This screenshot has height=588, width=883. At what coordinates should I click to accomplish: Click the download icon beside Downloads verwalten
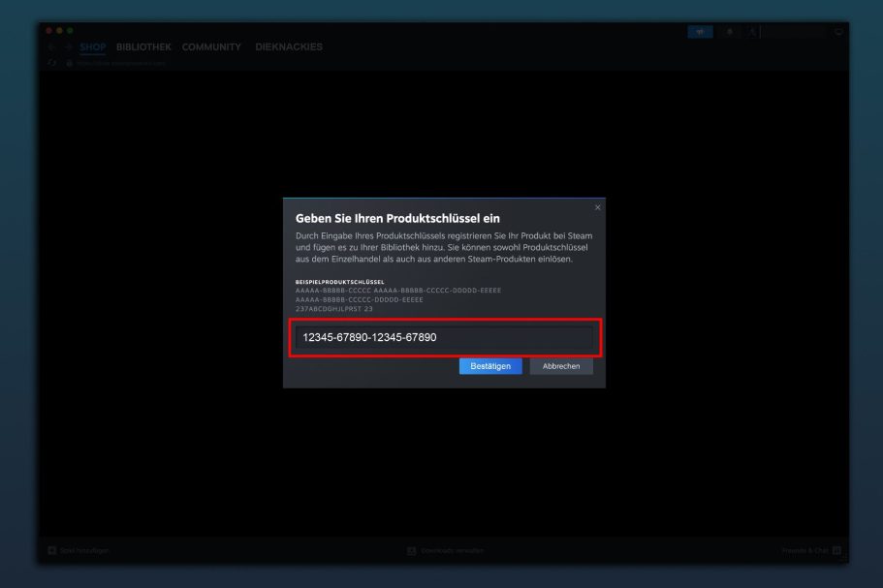point(412,551)
